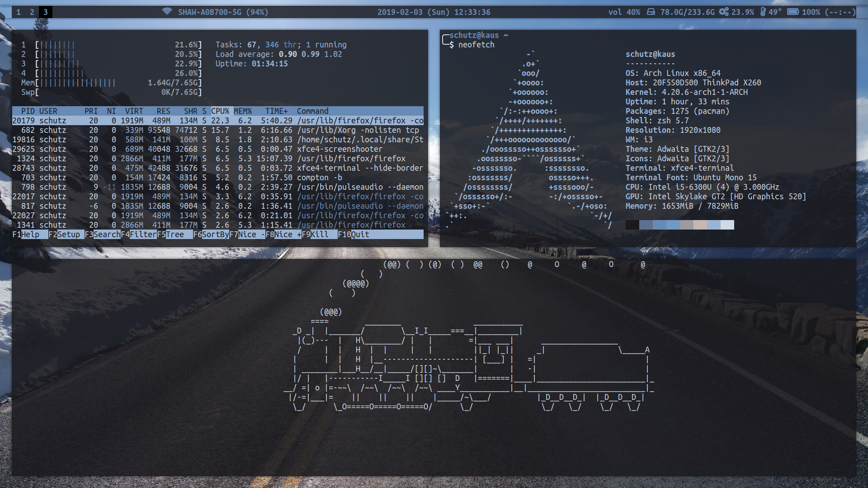Select pulseaudio process 817 row
The width and height of the screenshot is (868, 488).
218,206
